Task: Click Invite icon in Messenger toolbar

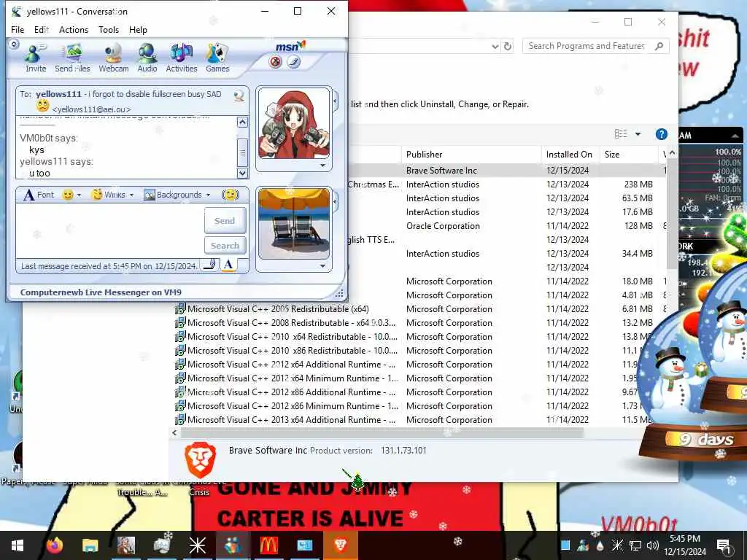Action: [x=36, y=58]
